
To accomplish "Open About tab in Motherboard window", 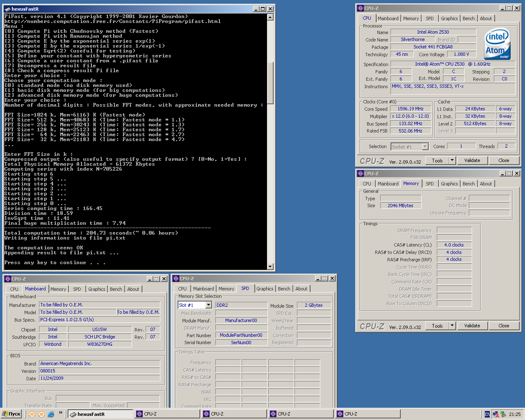I will pyautogui.click(x=133, y=289).
